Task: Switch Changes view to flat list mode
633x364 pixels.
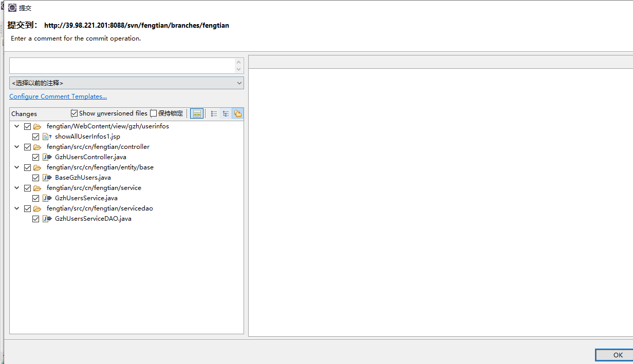Action: tap(214, 113)
